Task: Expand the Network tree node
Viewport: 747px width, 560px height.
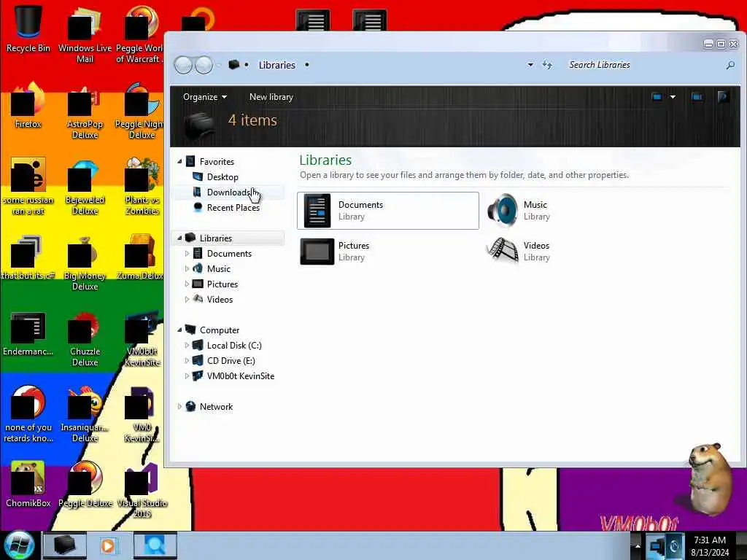Action: point(179,407)
